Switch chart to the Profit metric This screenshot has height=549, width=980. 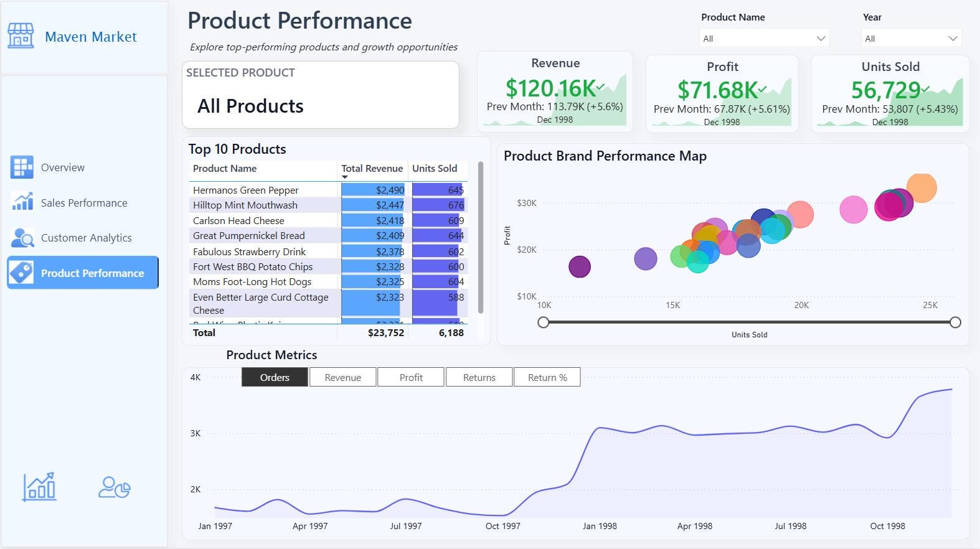[x=411, y=377]
